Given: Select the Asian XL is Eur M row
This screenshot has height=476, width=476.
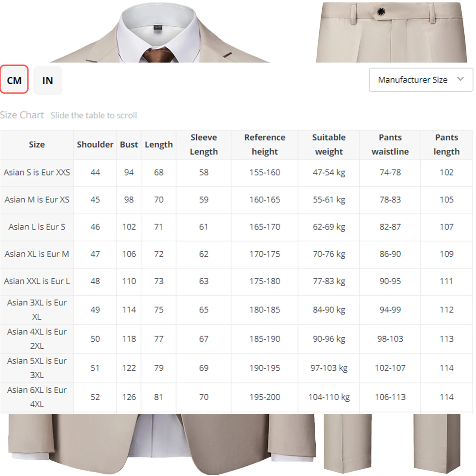Looking at the screenshot, I should click(x=37, y=254).
